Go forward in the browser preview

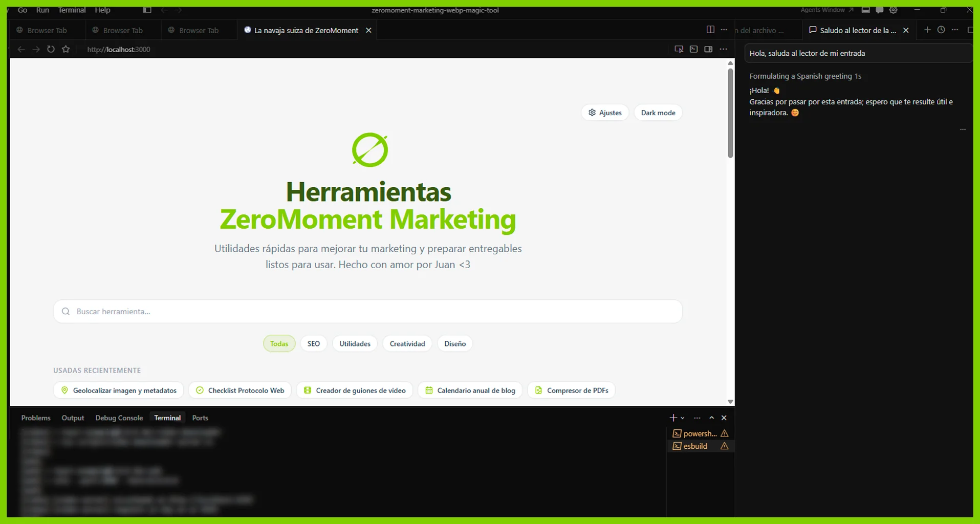point(36,49)
